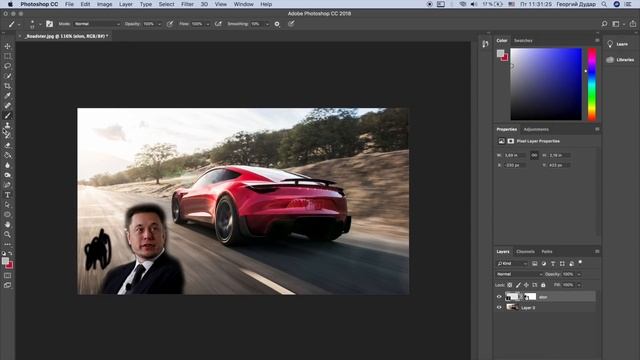
Task: Open layer Opacity dropdown arrow
Action: pos(578,274)
